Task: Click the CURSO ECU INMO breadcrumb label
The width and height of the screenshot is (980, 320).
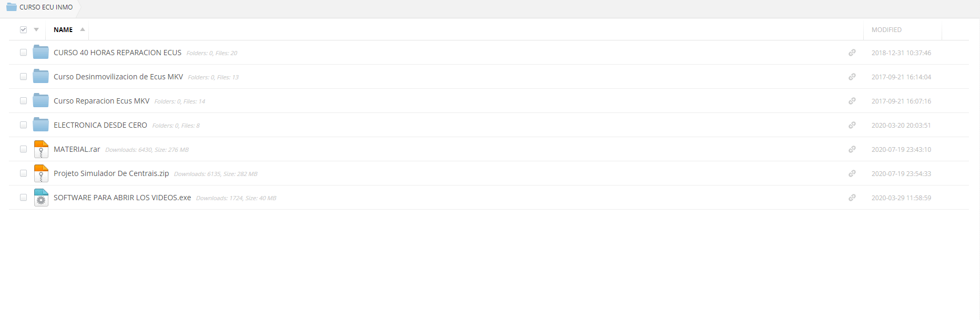Action: pyautogui.click(x=46, y=7)
